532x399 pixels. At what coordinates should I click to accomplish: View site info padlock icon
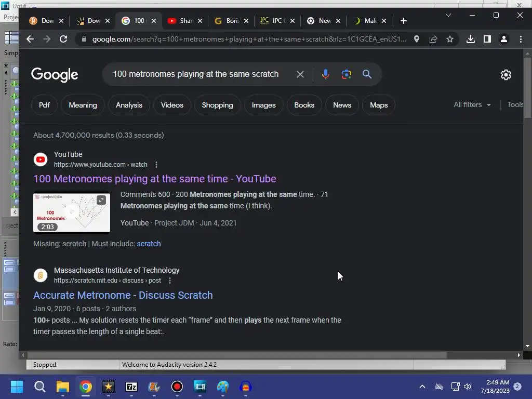point(84,39)
